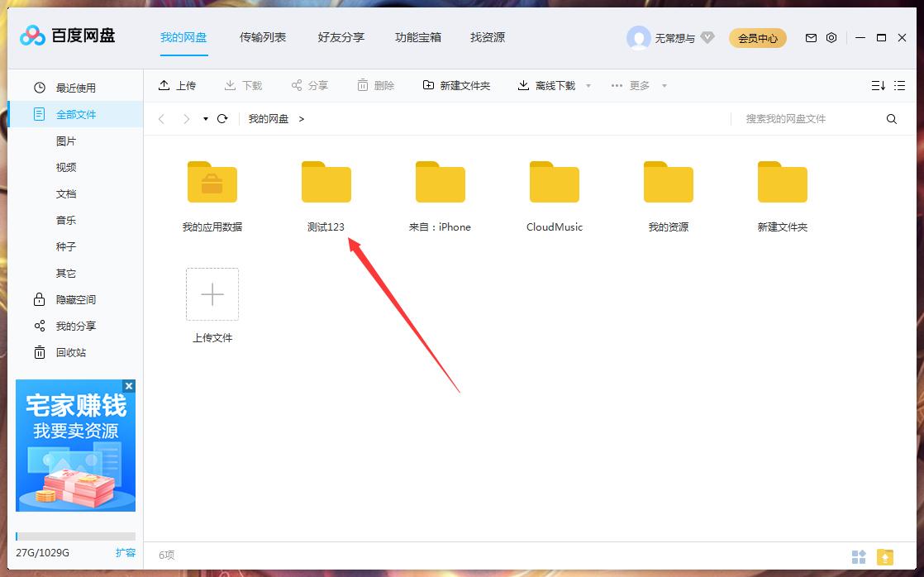Open the settings gear icon in title bar
The width and height of the screenshot is (924, 577).
pos(831,37)
